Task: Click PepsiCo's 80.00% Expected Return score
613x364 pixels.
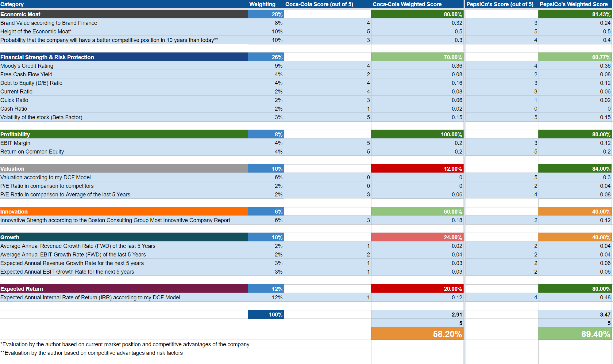Action: 575,289
